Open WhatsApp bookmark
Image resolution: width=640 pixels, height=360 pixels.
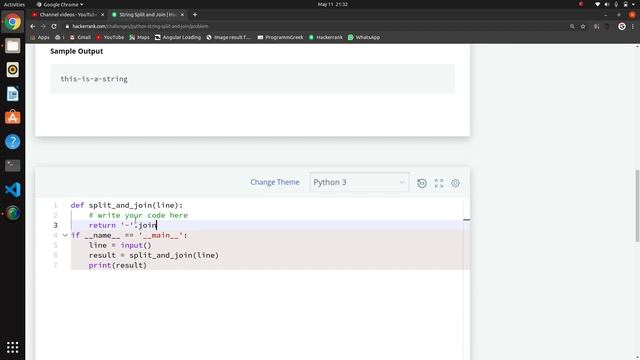click(364, 37)
